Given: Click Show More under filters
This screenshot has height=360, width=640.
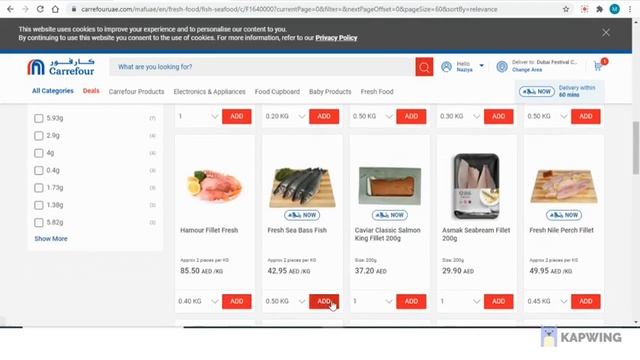Looking at the screenshot, I should click(x=51, y=239).
